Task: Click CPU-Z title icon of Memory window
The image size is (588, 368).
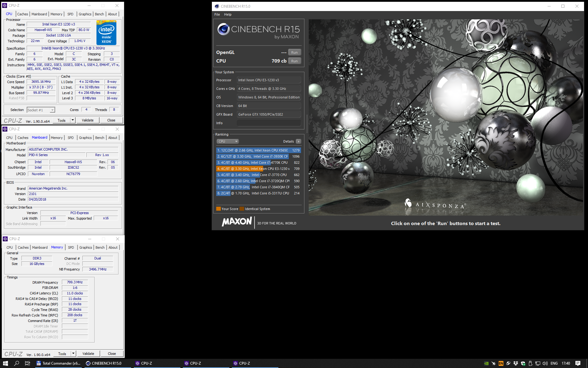Action: click(5, 239)
